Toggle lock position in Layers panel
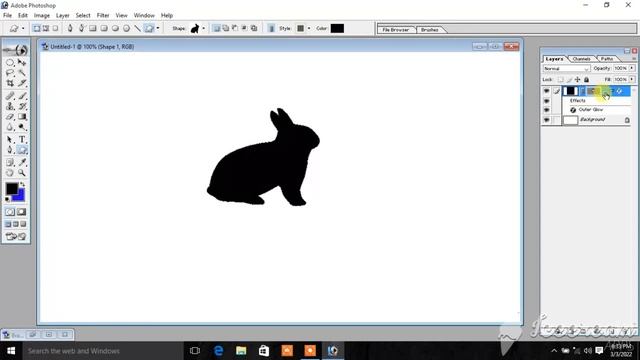 tap(578, 79)
